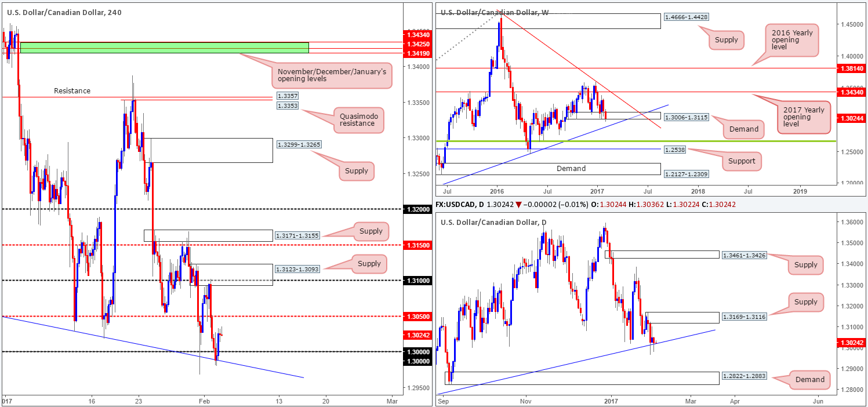Click the '1.2822-1.2883' daily demand label
The image size is (868, 407).
[744, 376]
